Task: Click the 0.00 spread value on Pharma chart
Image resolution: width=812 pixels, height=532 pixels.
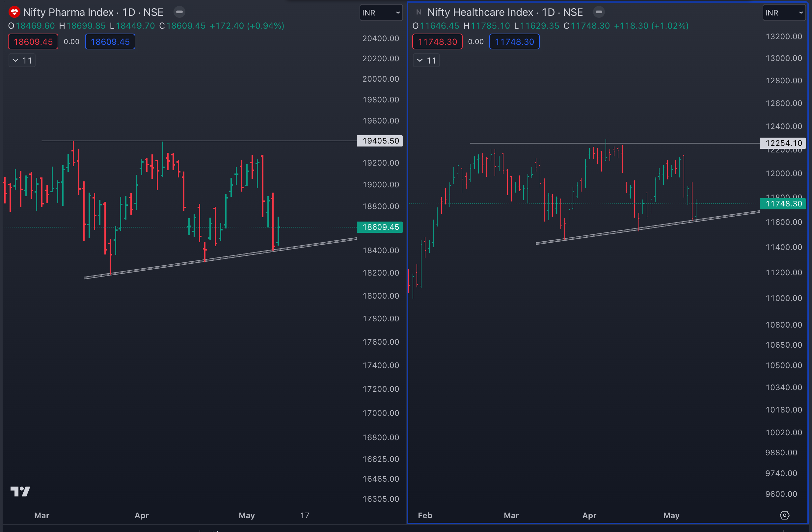Action: coord(72,41)
